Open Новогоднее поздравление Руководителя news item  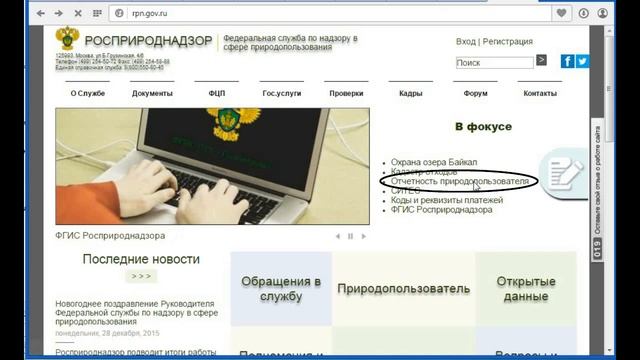coord(137,313)
